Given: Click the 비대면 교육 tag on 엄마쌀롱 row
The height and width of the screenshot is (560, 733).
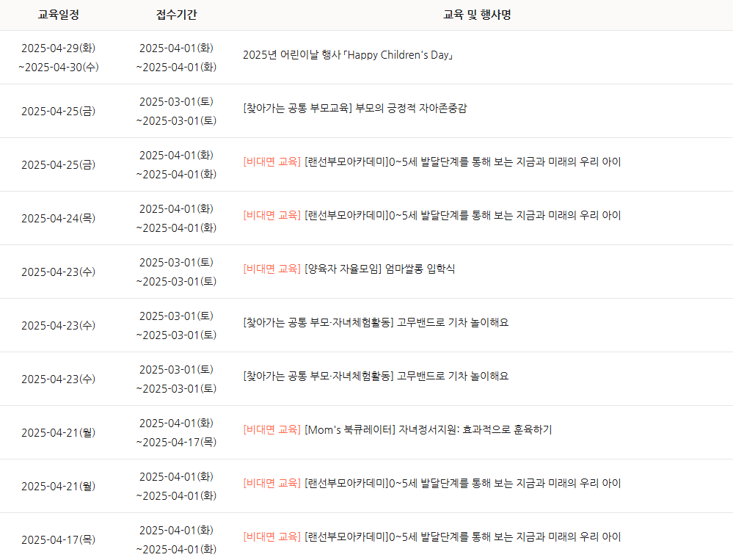Looking at the screenshot, I should (271, 269).
